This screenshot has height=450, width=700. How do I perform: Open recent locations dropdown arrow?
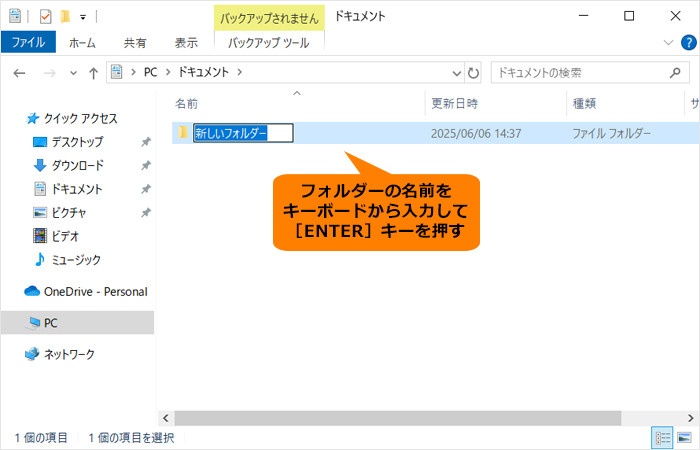tap(73, 73)
